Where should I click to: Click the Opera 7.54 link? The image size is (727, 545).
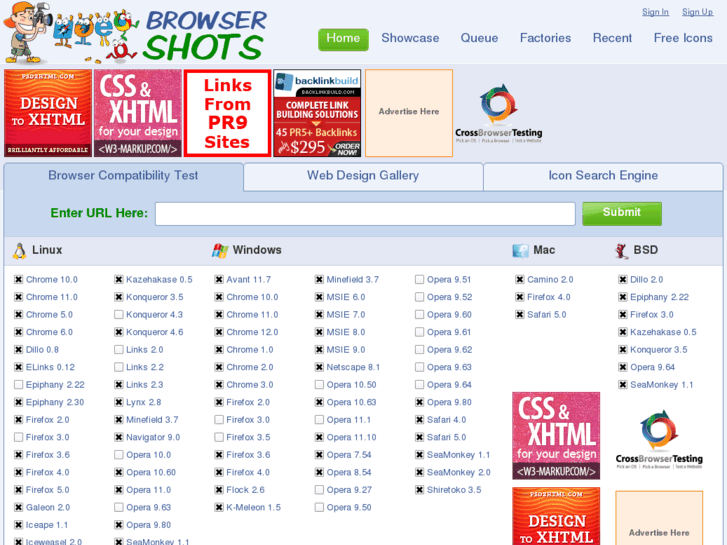click(349, 455)
